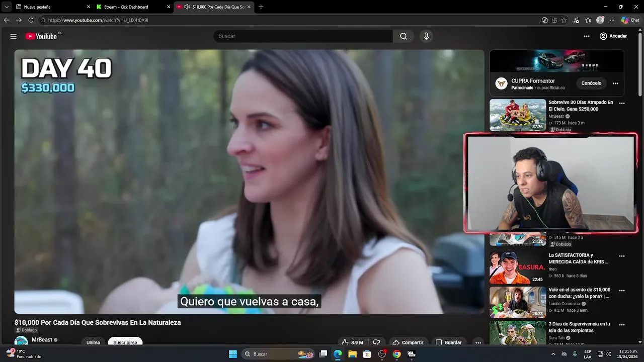644x362 pixels.
Task: Open options for Volé en el asiento video
Action: [622, 291]
